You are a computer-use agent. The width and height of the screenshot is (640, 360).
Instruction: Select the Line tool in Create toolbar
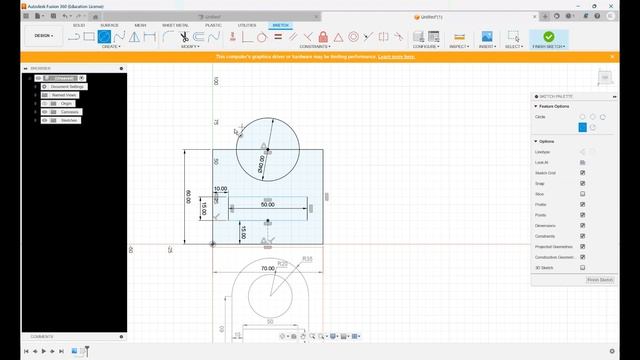(x=74, y=37)
